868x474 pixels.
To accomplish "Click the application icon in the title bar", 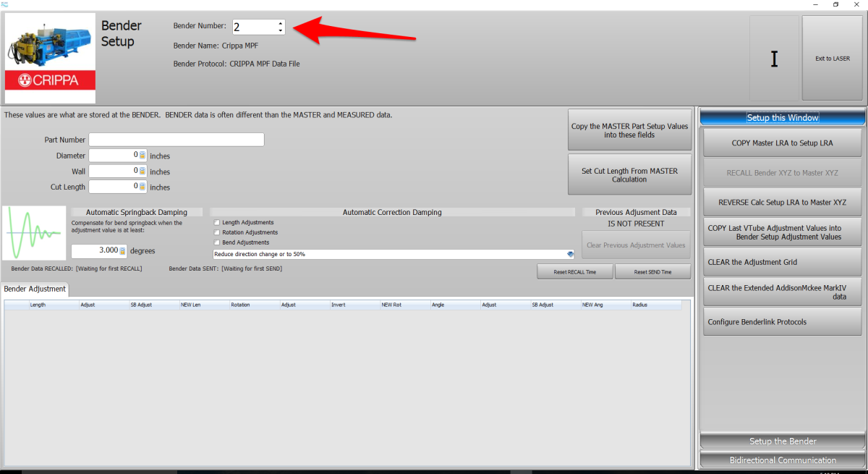I will pyautogui.click(x=5, y=4).
